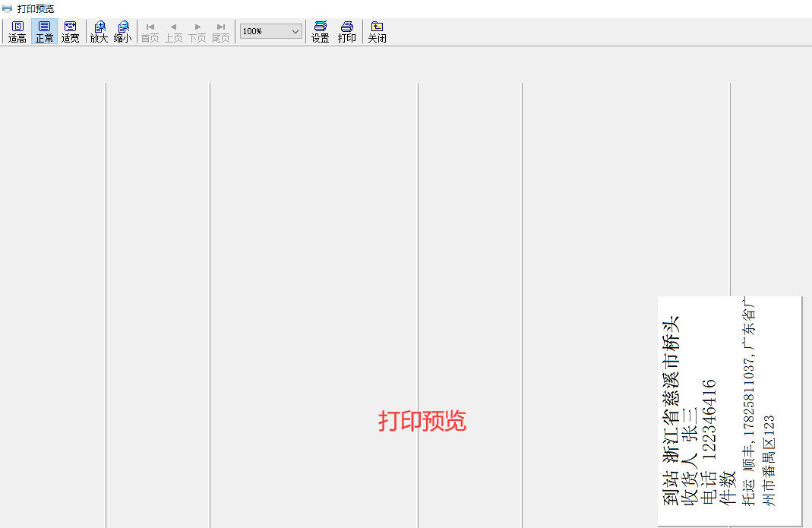812x528 pixels.
Task: Click the 电话 122346416 line on label
Action: (x=709, y=442)
